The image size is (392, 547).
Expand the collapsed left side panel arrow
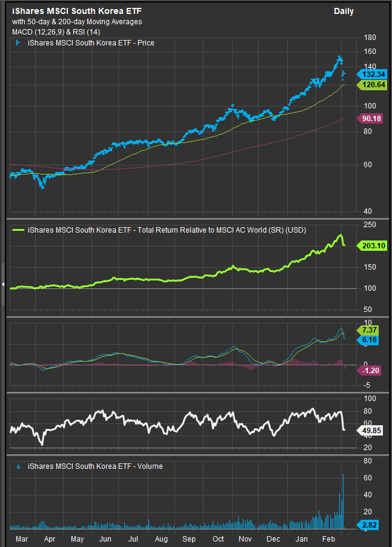pos(2,283)
